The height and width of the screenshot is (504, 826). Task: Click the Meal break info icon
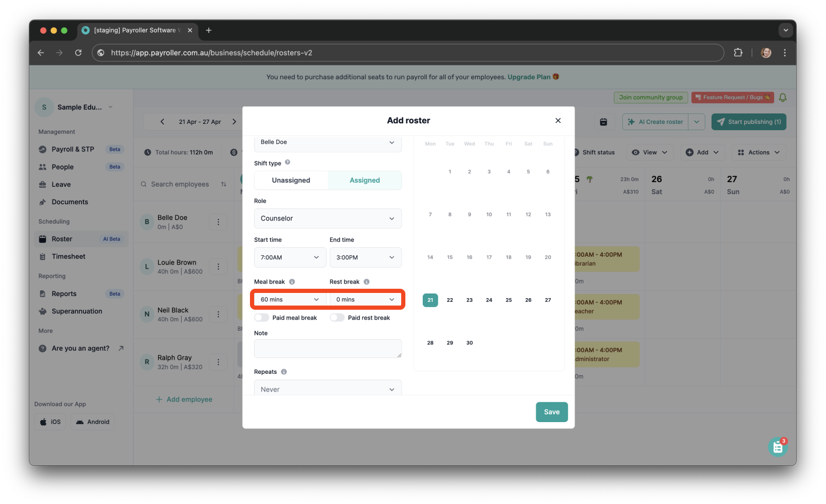coord(292,282)
